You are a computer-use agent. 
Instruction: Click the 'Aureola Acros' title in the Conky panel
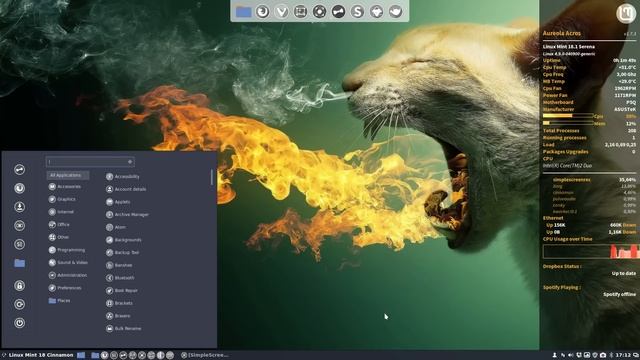point(562,33)
